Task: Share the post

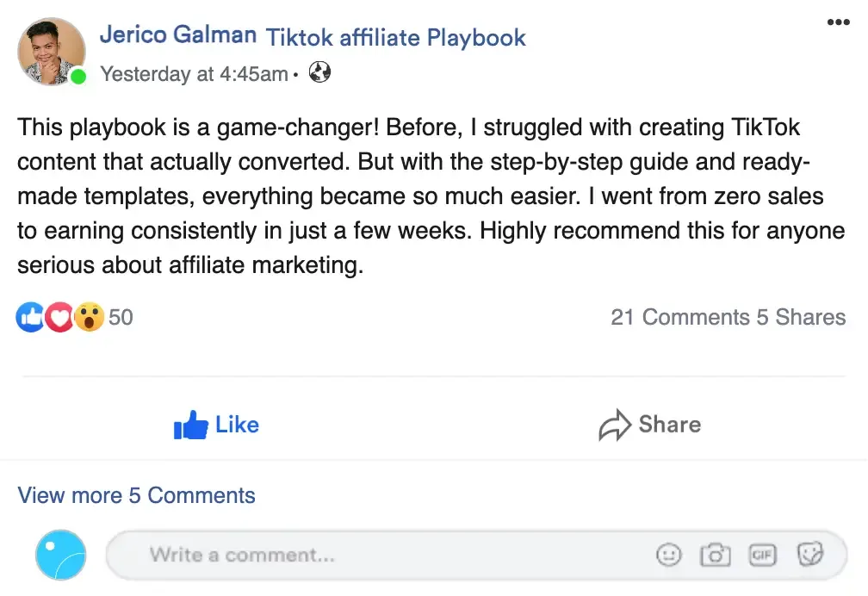Action: (x=650, y=425)
